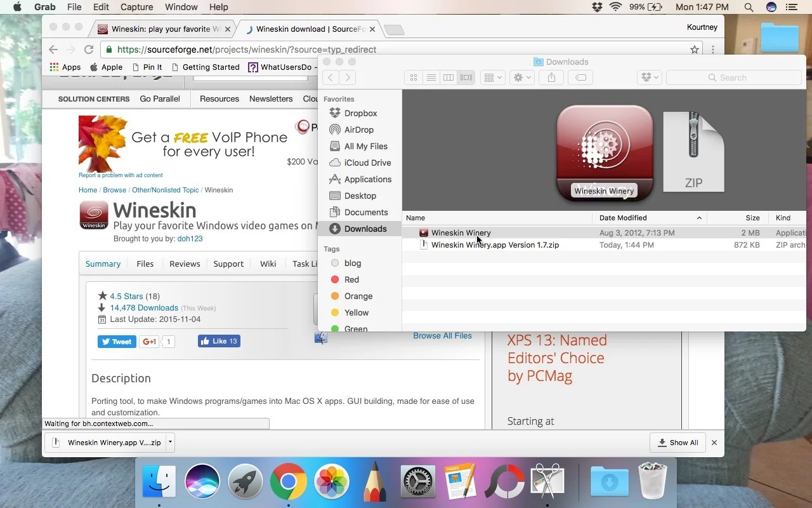Switch Finder to column view

449,77
